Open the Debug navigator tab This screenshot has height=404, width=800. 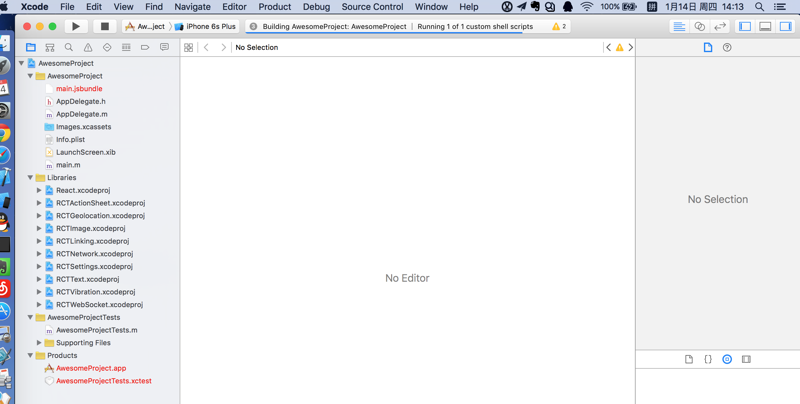[x=126, y=47]
